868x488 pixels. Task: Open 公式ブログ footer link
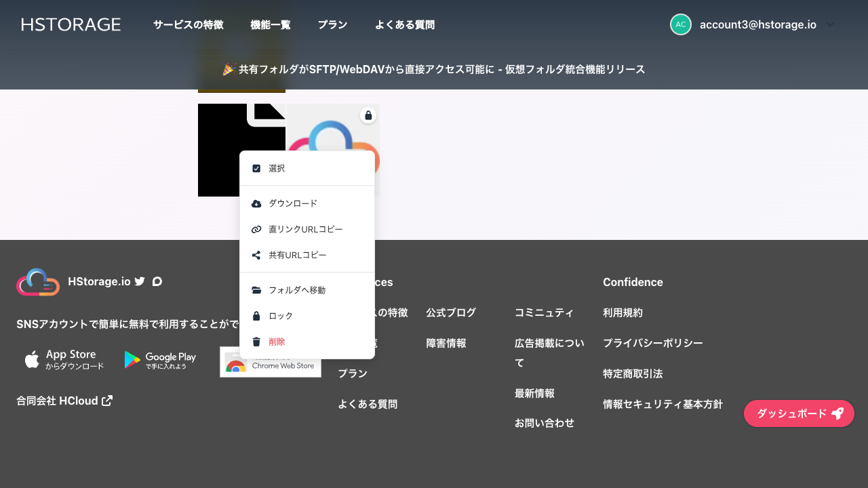451,312
